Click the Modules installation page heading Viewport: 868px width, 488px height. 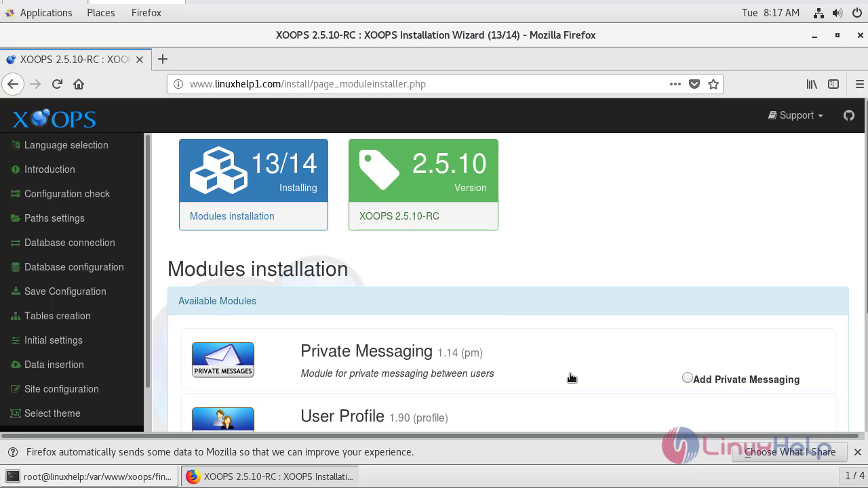pyautogui.click(x=258, y=269)
